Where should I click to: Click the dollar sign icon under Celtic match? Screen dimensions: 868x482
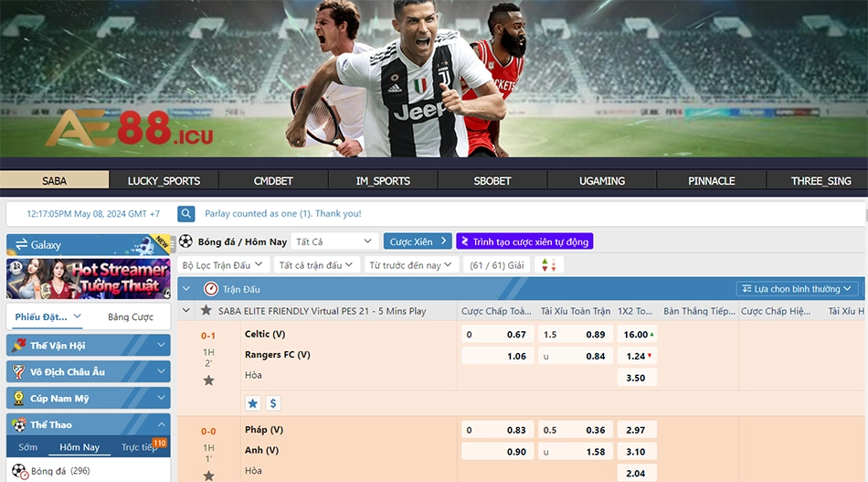pyautogui.click(x=273, y=403)
